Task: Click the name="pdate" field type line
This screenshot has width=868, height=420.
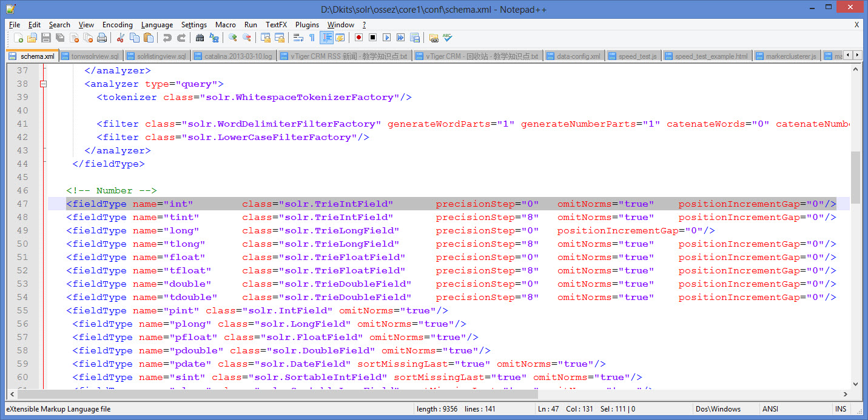Action: (x=339, y=364)
